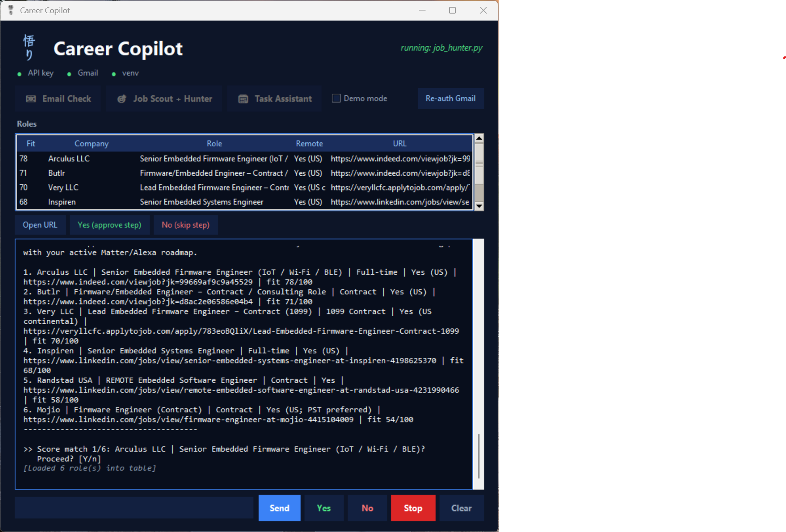Click the red-text No button at bottom
This screenshot has width=786, height=532.
click(x=367, y=508)
